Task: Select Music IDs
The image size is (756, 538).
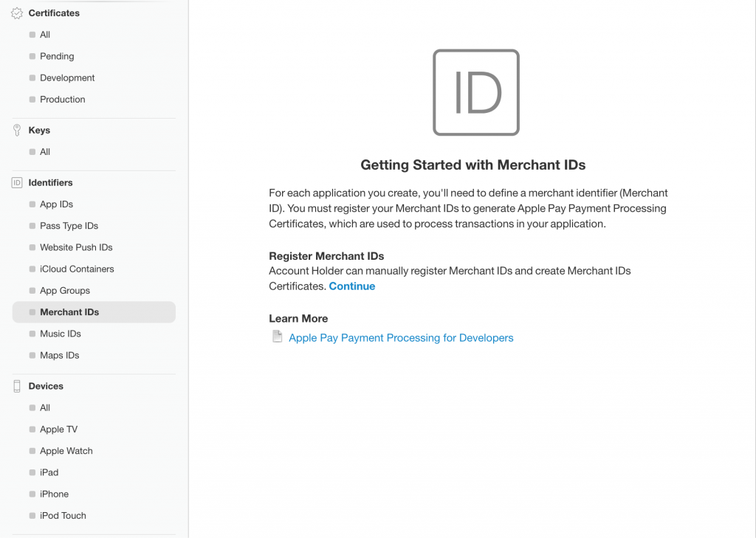Action: click(x=61, y=334)
